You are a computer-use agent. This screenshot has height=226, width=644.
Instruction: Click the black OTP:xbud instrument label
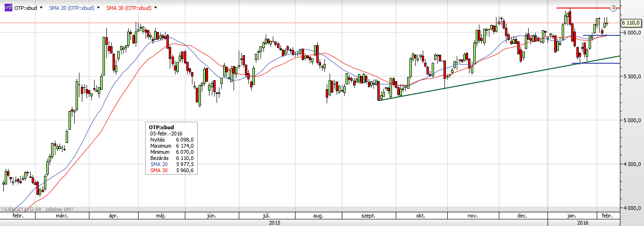(26, 8)
